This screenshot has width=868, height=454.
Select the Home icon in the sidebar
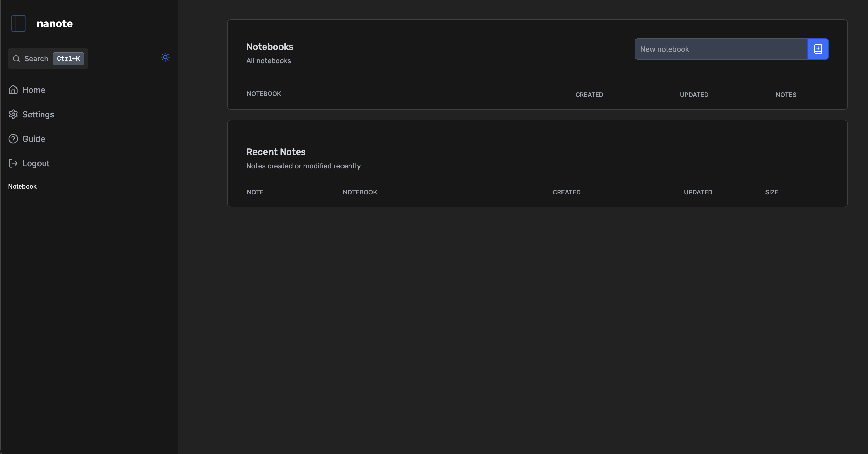(x=13, y=90)
